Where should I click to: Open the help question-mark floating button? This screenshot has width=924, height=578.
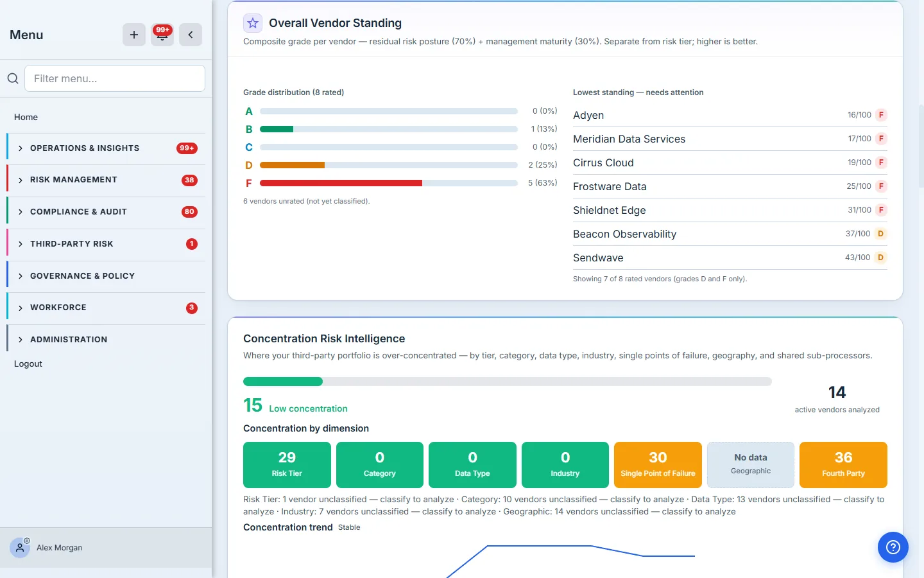893,547
